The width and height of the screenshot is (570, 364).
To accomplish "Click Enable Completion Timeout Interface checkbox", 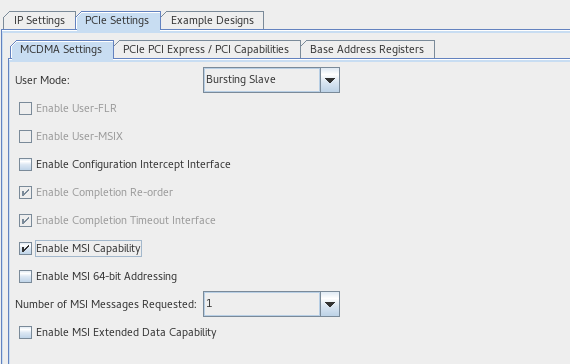I will point(25,220).
